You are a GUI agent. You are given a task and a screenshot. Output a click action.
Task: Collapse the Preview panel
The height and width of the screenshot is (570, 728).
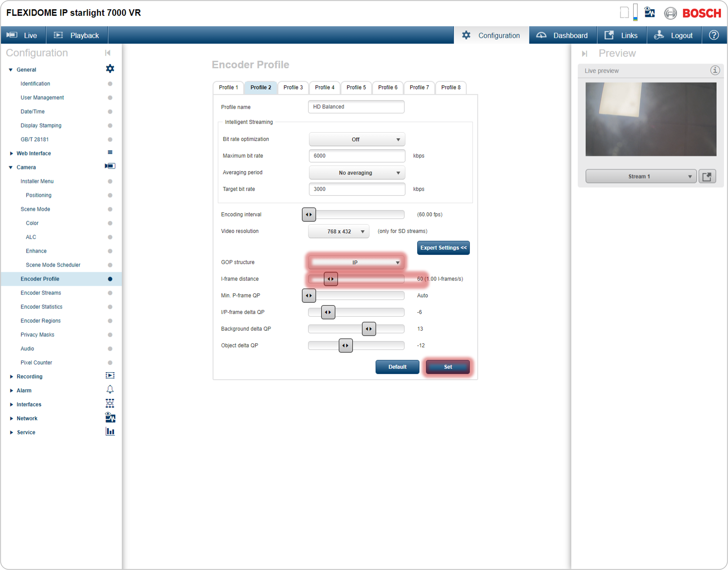click(584, 53)
